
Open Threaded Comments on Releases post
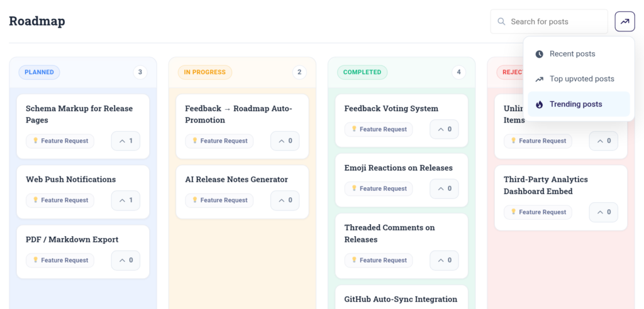(390, 234)
